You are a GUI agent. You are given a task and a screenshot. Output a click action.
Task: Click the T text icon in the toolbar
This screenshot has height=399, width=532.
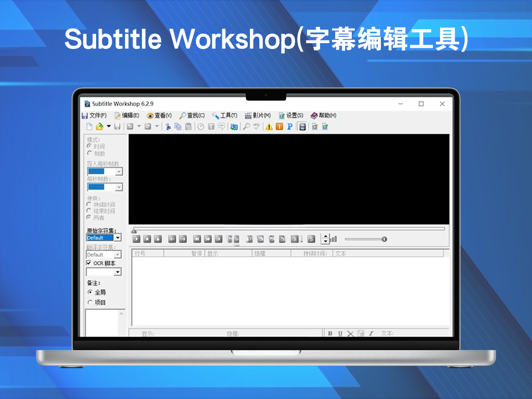[211, 127]
